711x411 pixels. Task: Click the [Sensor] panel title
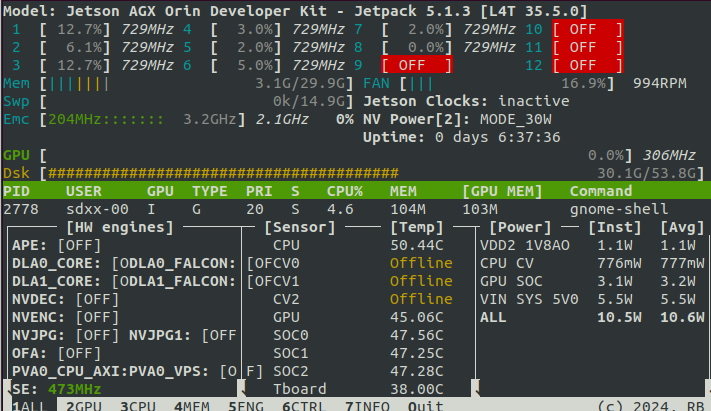pyautogui.click(x=300, y=227)
